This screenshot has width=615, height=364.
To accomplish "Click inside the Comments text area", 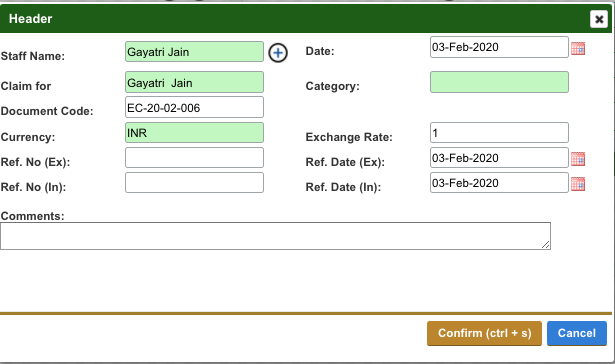I will coord(275,236).
